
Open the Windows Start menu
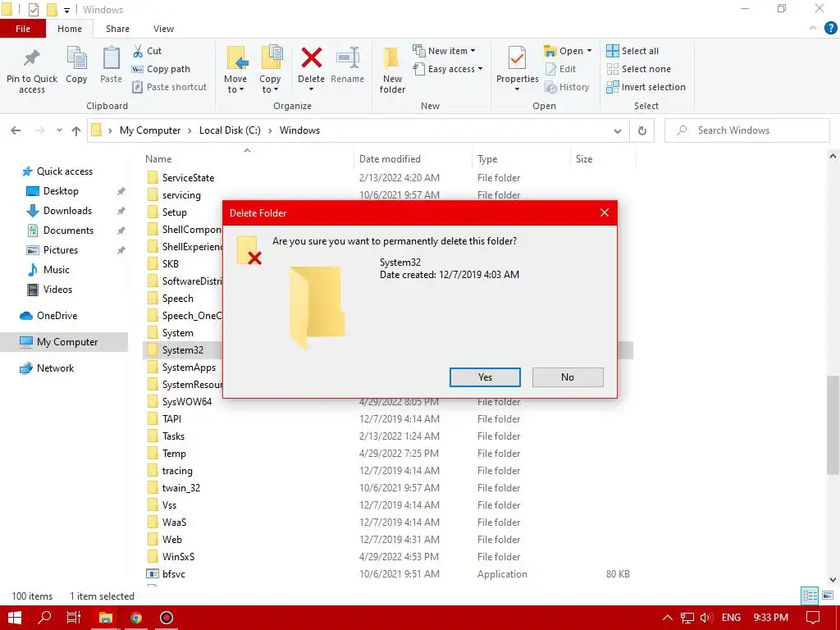tap(15, 618)
